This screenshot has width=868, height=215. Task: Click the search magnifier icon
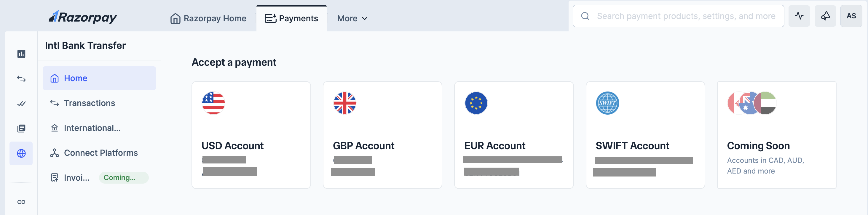click(585, 16)
